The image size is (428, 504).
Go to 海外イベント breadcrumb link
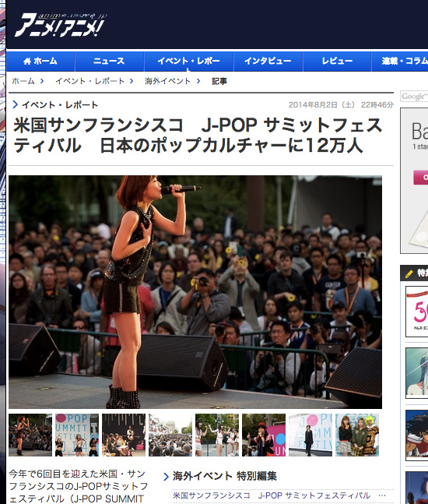coord(167,81)
